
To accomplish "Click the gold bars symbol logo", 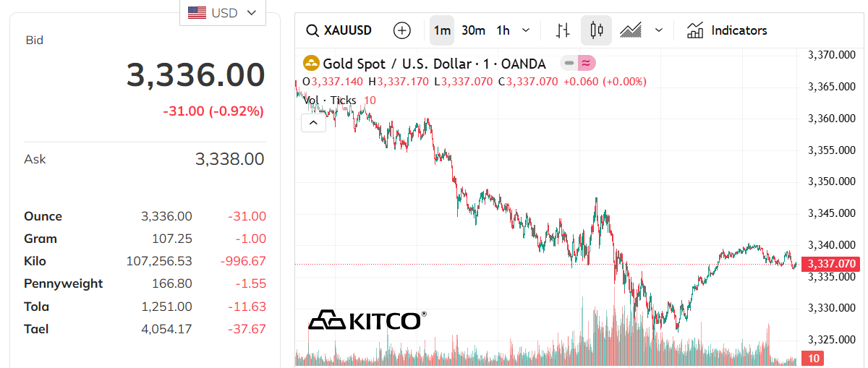I will click(311, 64).
